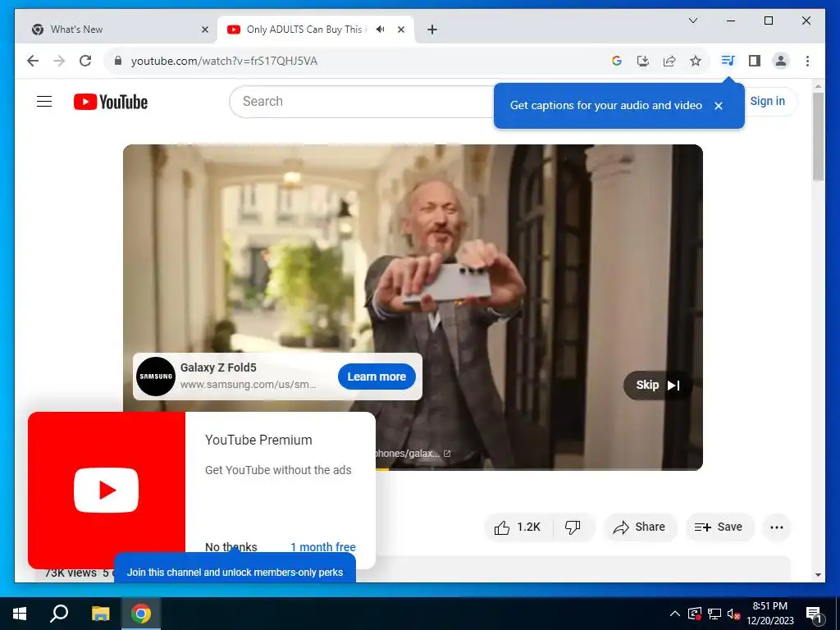The width and height of the screenshot is (840, 630).
Task: Open Samsung advertiser logo
Action: 155,377
